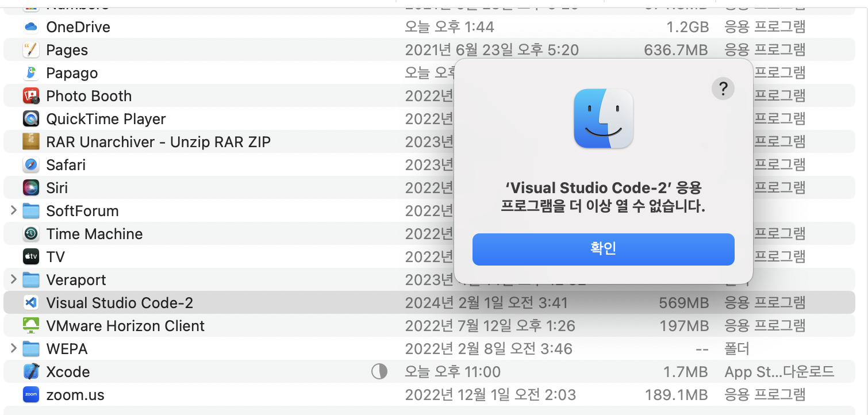Click the SoftForum folder icon
Image resolution: width=868 pixels, height=415 pixels.
[31, 211]
